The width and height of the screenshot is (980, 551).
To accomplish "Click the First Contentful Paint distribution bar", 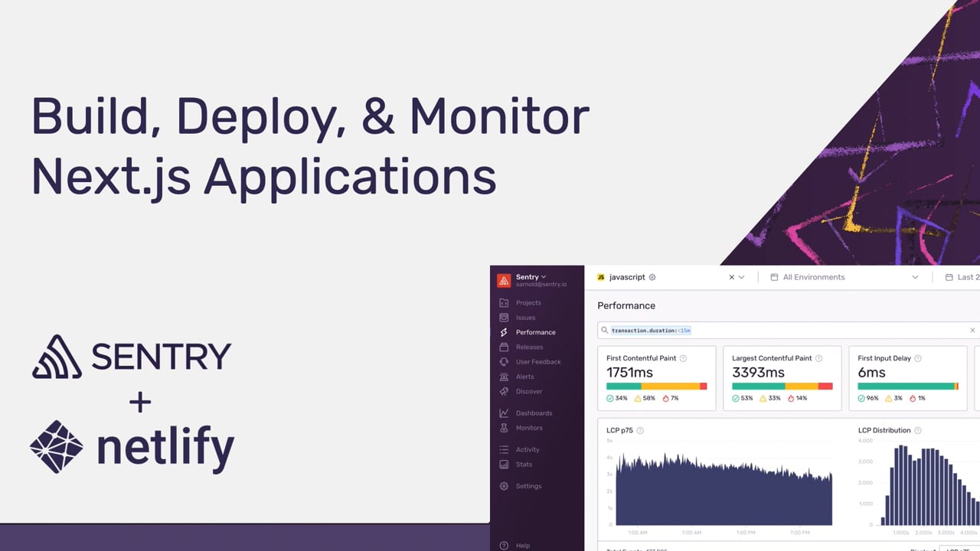I will coord(657,386).
